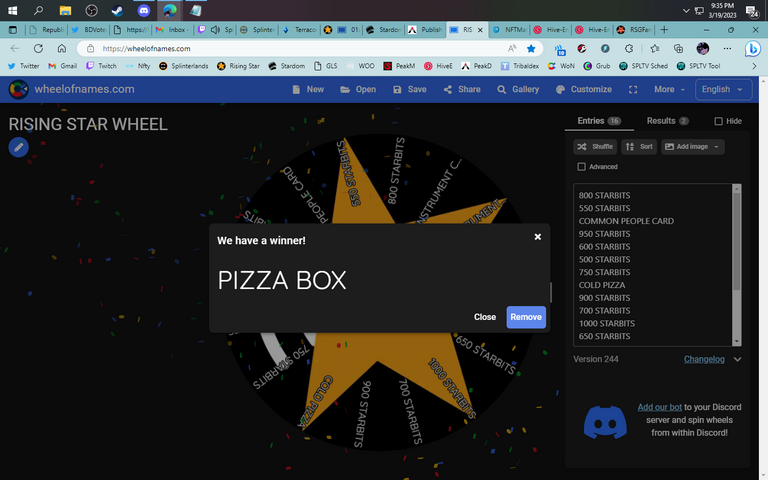Viewport: 768px width, 480px height.
Task: Open the browser extensions puzzle icon
Action: [629, 48]
